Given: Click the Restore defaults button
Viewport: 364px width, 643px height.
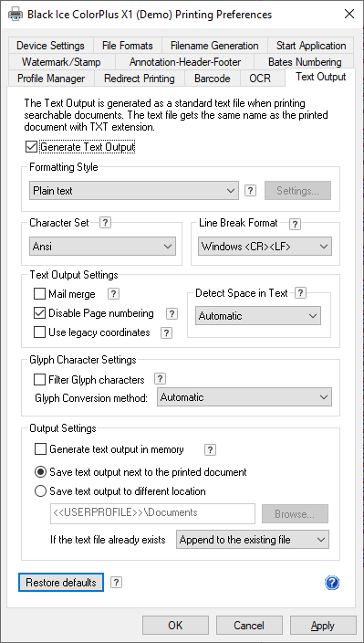Looking at the screenshot, I should click(x=61, y=583).
